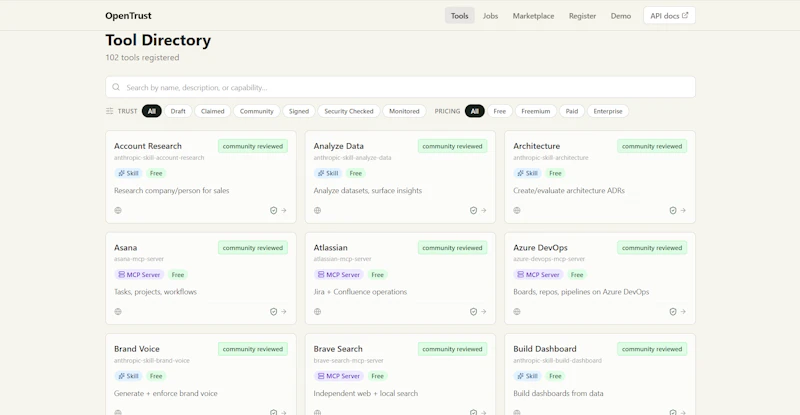The image size is (800, 415).
Task: Open the Build Dashboard tool title
Action: pos(545,349)
